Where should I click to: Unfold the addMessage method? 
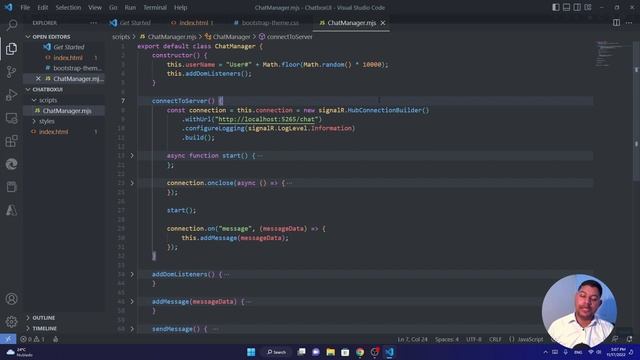pos(132,302)
